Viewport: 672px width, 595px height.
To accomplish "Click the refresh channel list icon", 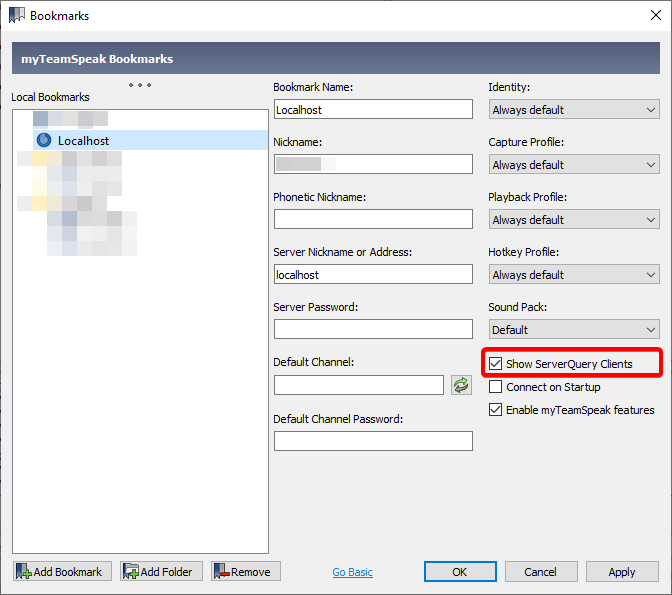I will tap(461, 385).
